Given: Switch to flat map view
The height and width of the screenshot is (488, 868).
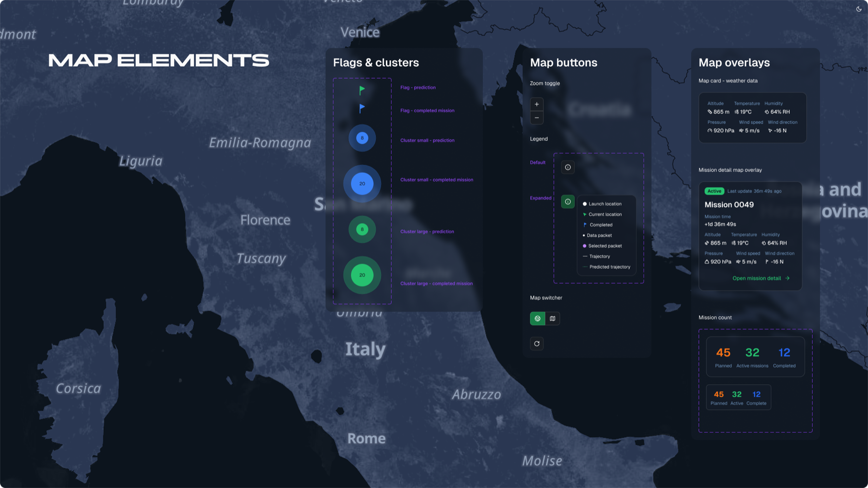Looking at the screenshot, I should coord(553,319).
